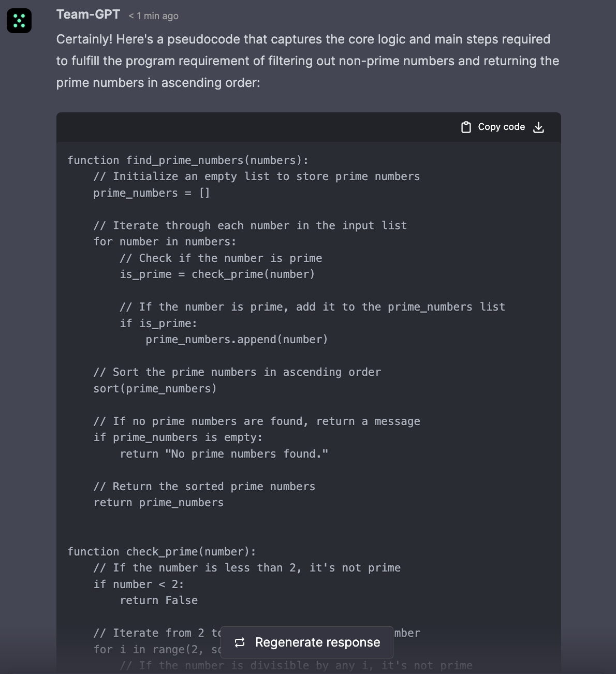Click the looping arrows regenerate icon

[240, 642]
